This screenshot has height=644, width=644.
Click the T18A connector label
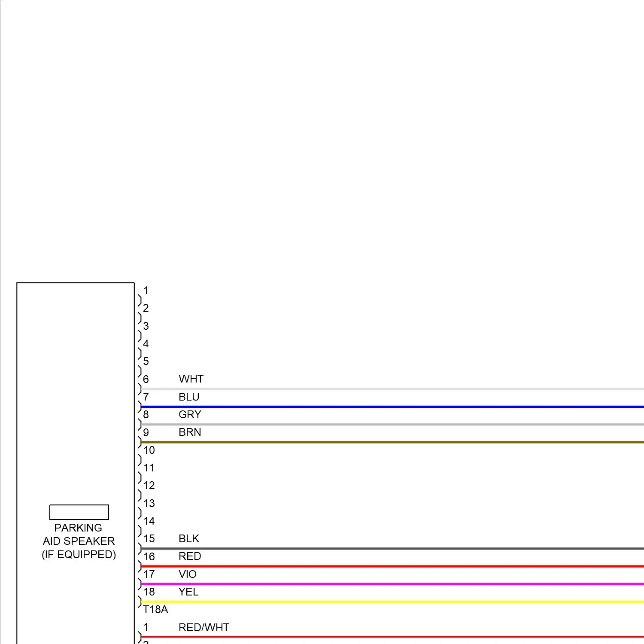pos(155,609)
